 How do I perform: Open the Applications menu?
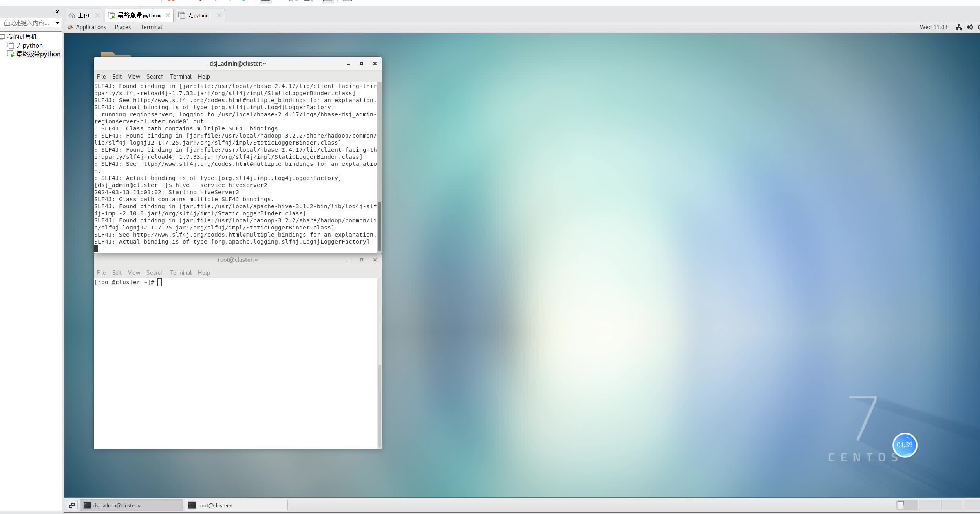click(91, 27)
